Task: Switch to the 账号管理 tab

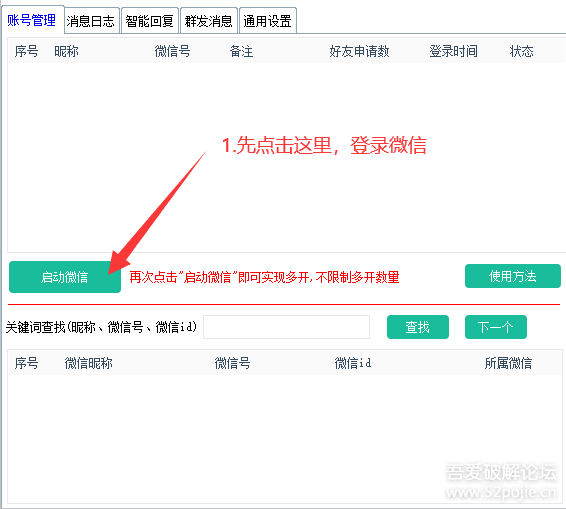Action: pyautogui.click(x=32, y=20)
